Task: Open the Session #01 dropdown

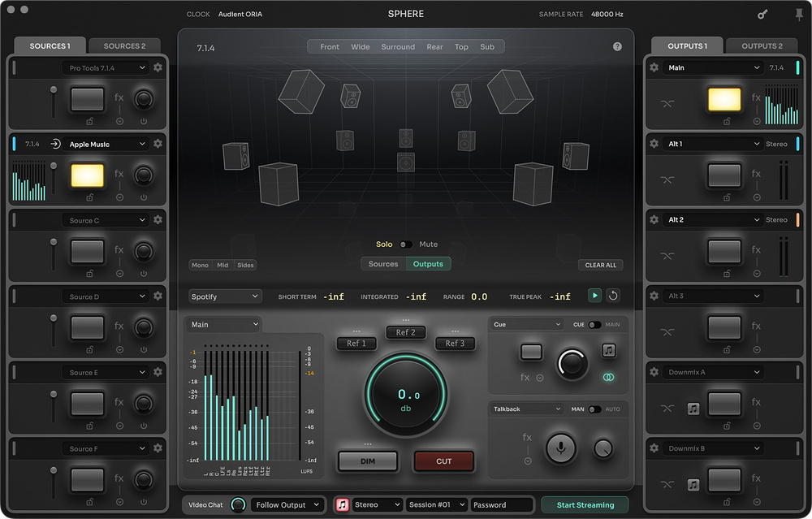Action: coord(436,505)
